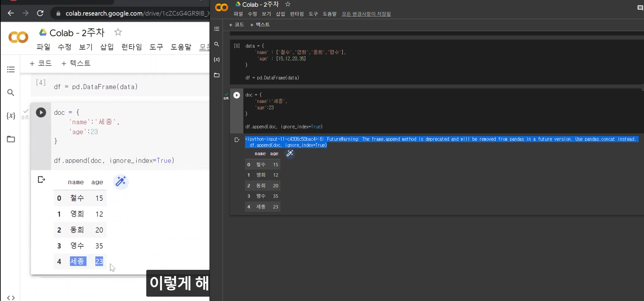Open files folder panel in dark sidebar
This screenshot has height=301, width=644.
coord(217,75)
